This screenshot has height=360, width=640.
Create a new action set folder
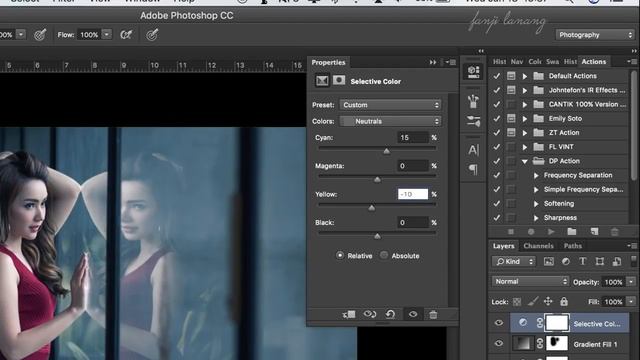click(572, 231)
